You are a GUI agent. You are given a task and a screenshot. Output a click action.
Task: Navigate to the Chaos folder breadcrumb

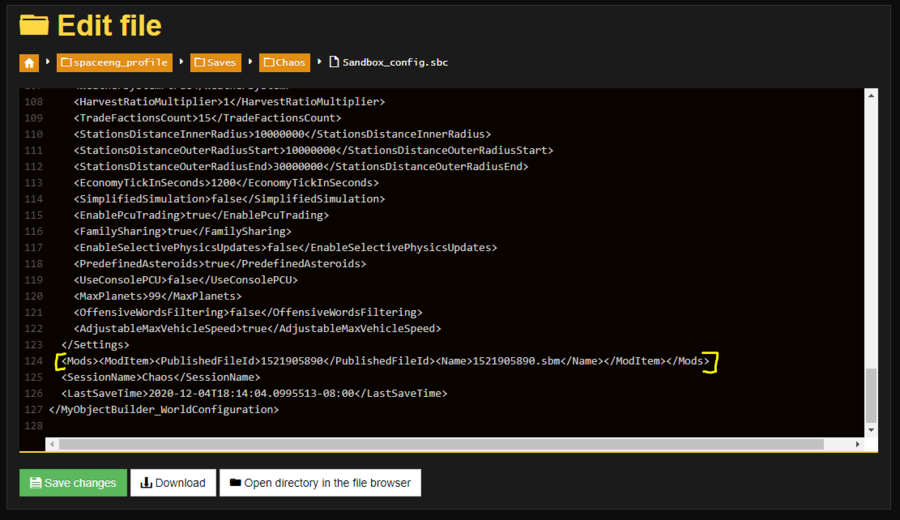point(284,62)
